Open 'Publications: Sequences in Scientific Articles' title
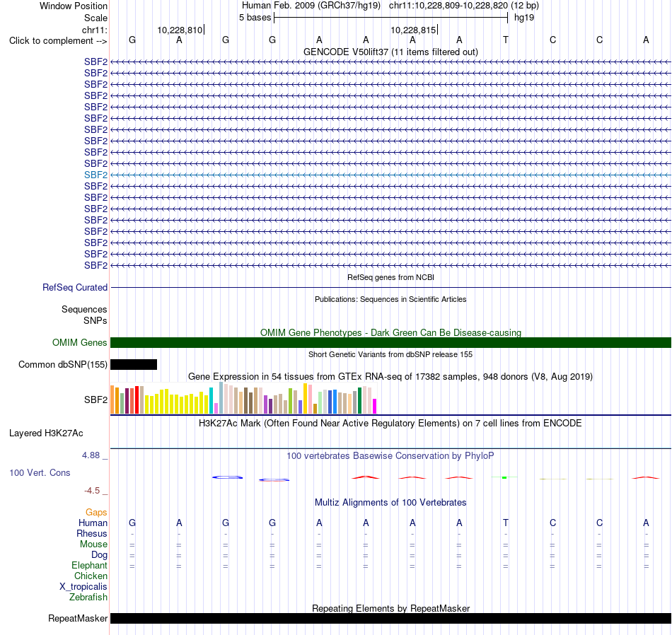This screenshot has height=635, width=672. pyautogui.click(x=390, y=299)
